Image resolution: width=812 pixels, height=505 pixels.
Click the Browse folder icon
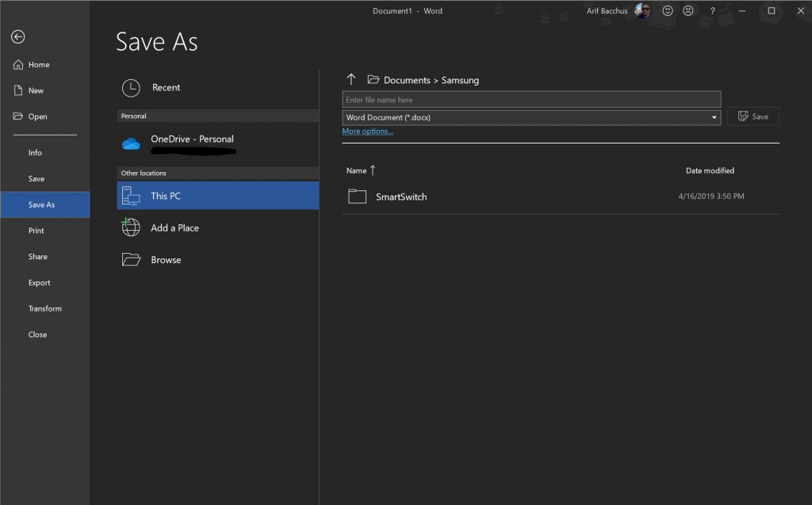[131, 260]
